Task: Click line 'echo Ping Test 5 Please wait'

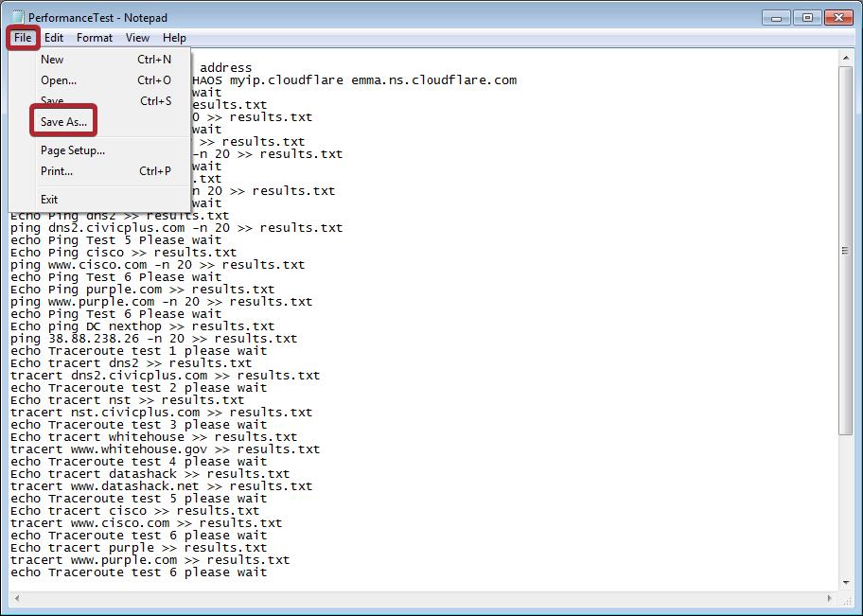Action: (115, 240)
